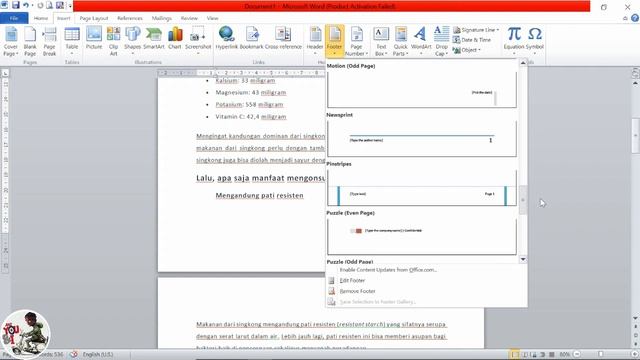Viewport: 640px width, 360px height.
Task: Open the Header gallery
Action: click(315, 42)
